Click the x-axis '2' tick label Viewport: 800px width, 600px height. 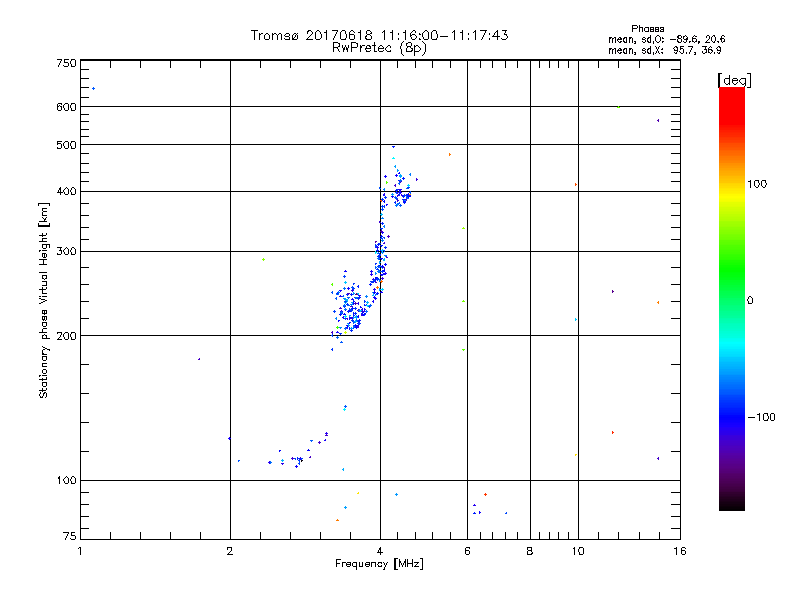click(x=230, y=551)
